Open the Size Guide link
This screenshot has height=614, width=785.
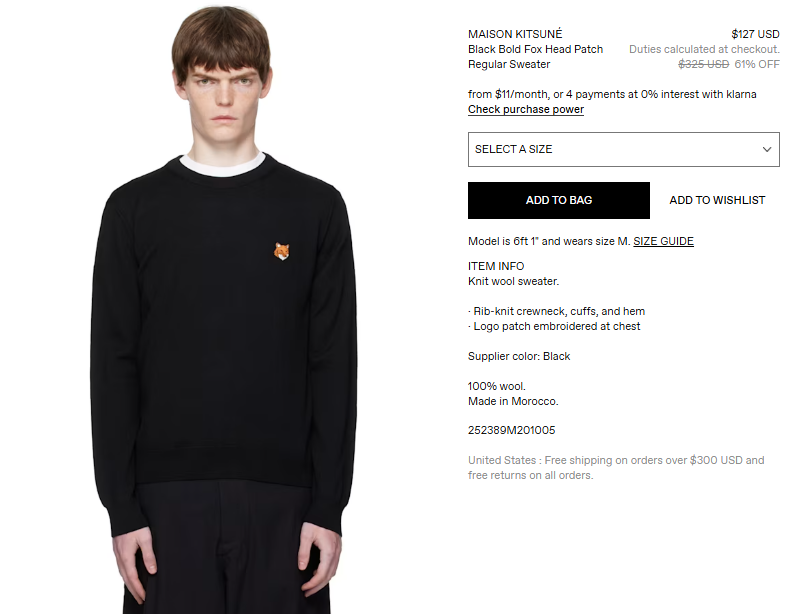click(x=663, y=241)
